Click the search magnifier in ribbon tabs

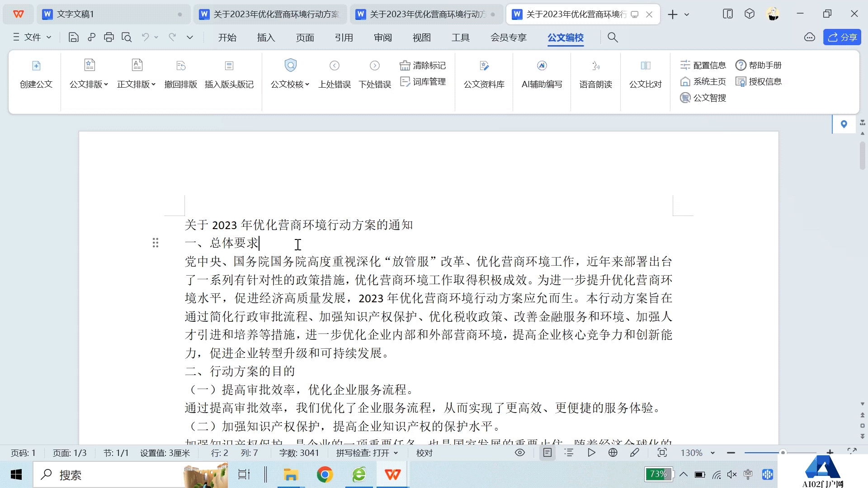pyautogui.click(x=613, y=38)
